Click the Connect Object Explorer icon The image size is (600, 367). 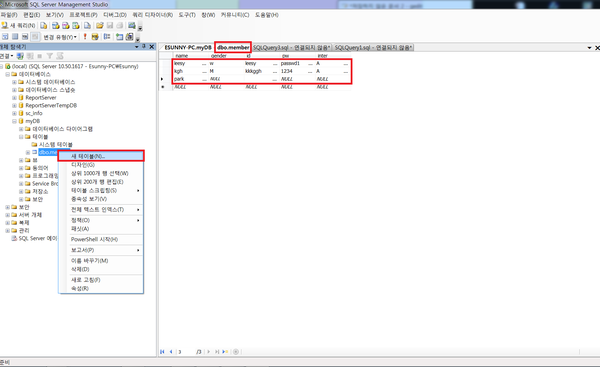click(20, 56)
